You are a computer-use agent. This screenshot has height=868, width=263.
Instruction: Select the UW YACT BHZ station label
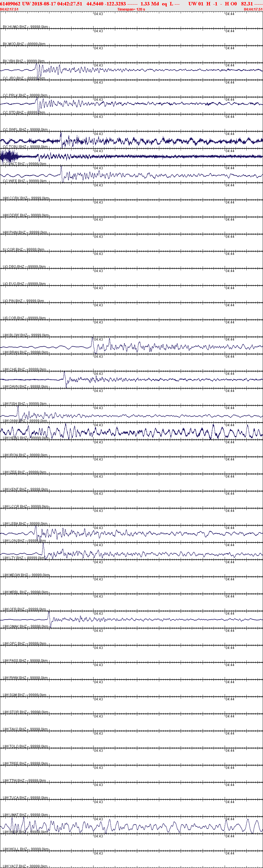click(x=25, y=866)
